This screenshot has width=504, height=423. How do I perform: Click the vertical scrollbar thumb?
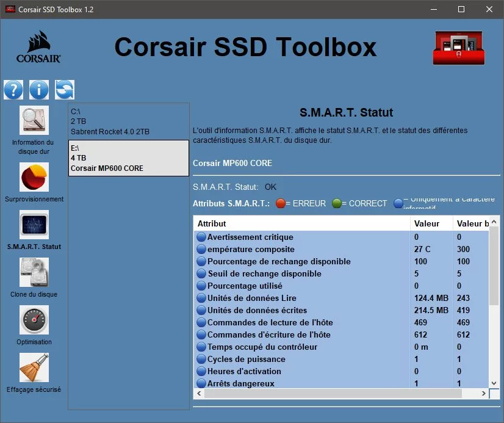(x=494, y=266)
